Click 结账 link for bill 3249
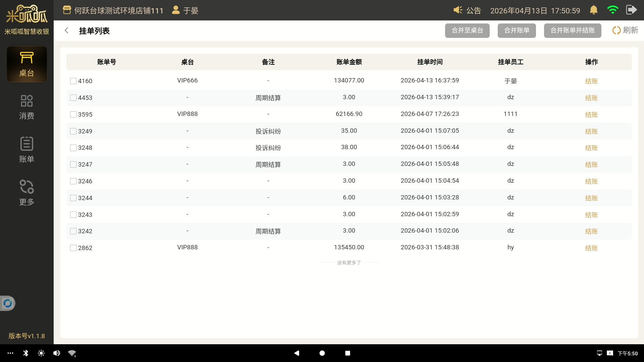Screen dimensions: 644x362 pos(591,131)
